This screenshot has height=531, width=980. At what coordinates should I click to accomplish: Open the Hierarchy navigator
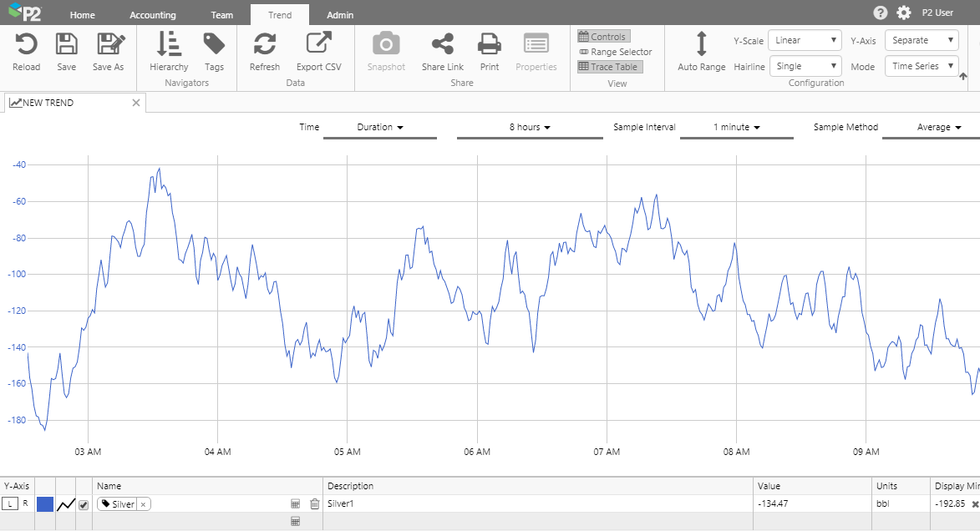[169, 45]
